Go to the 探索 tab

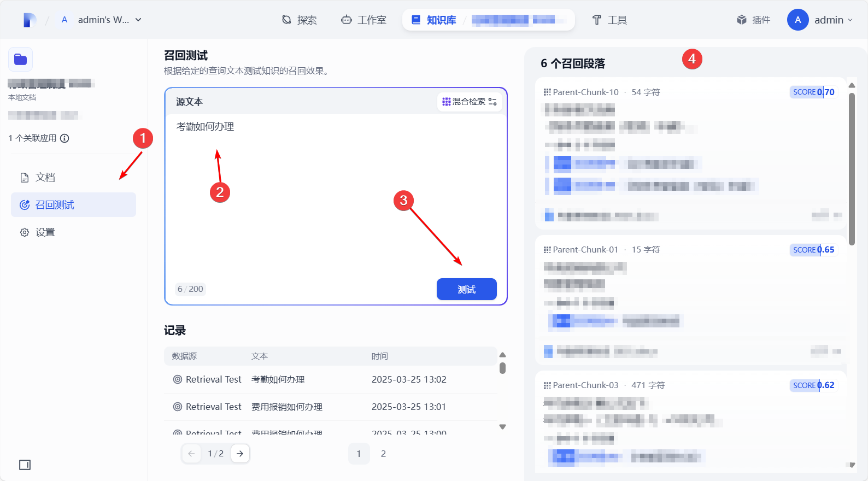[300, 20]
